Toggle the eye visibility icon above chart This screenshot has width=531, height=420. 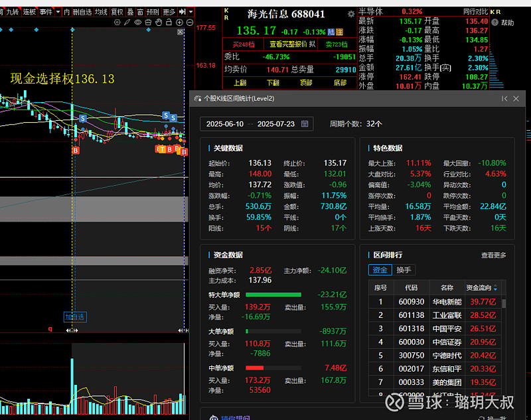pos(137,23)
